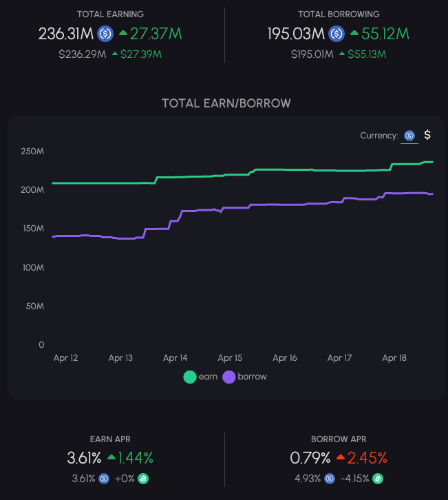Click the 250M y-axis label
Screen dimensions: 448x500
coord(32,151)
